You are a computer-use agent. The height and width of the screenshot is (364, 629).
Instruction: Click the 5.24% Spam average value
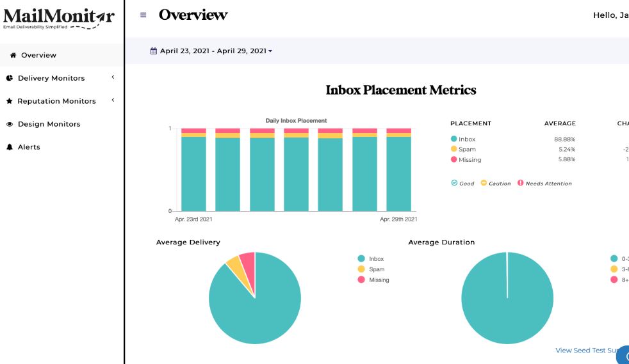(x=567, y=149)
